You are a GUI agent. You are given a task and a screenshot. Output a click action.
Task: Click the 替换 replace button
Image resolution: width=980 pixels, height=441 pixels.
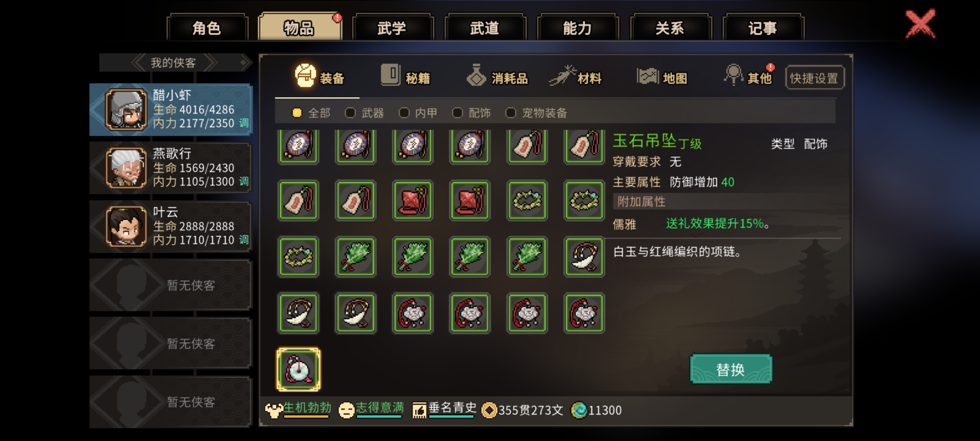[731, 369]
